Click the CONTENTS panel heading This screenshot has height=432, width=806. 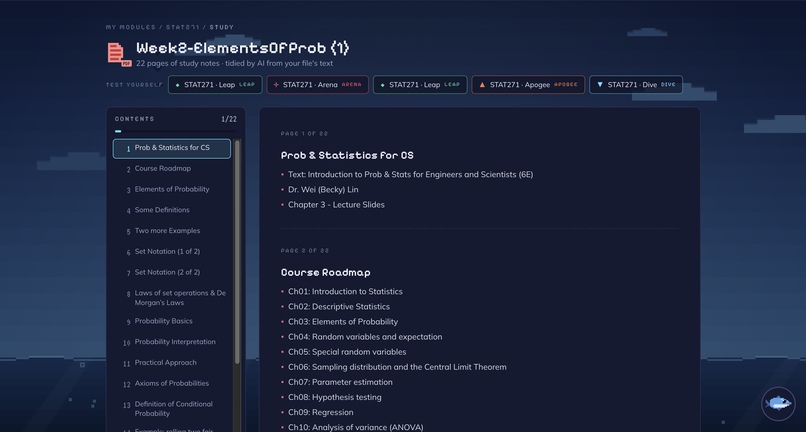pyautogui.click(x=134, y=119)
